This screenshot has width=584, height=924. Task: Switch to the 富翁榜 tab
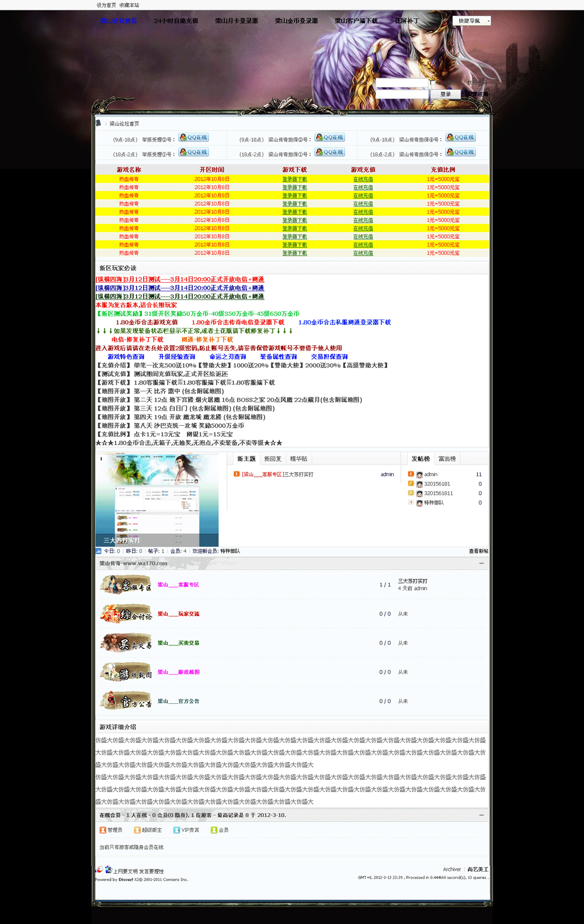(447, 459)
